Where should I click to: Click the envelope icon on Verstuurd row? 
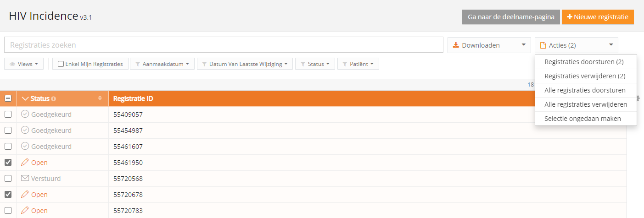click(x=25, y=179)
